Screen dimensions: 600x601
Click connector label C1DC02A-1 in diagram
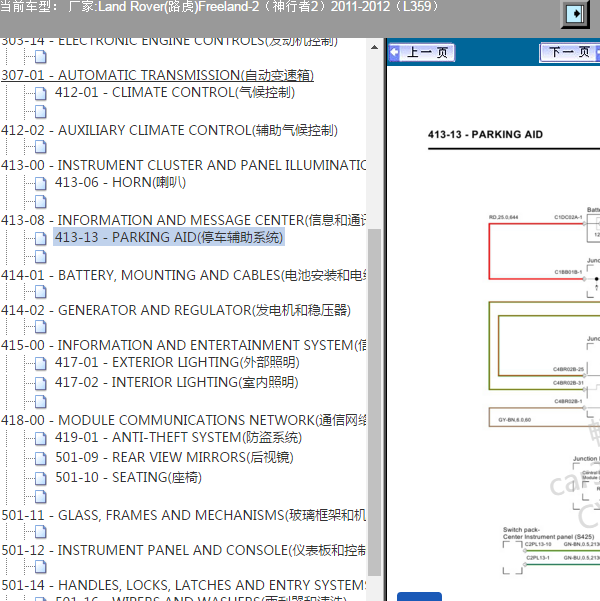pos(568,217)
